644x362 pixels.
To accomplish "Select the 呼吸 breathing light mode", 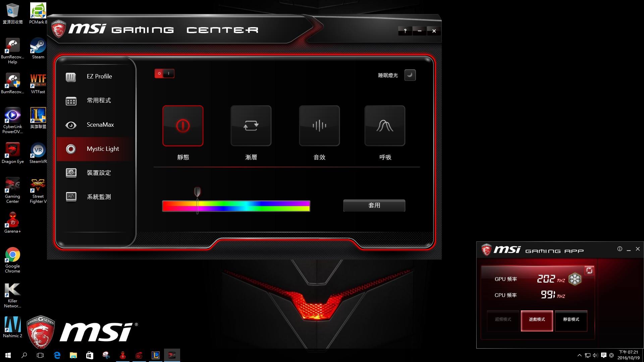I will point(385,126).
